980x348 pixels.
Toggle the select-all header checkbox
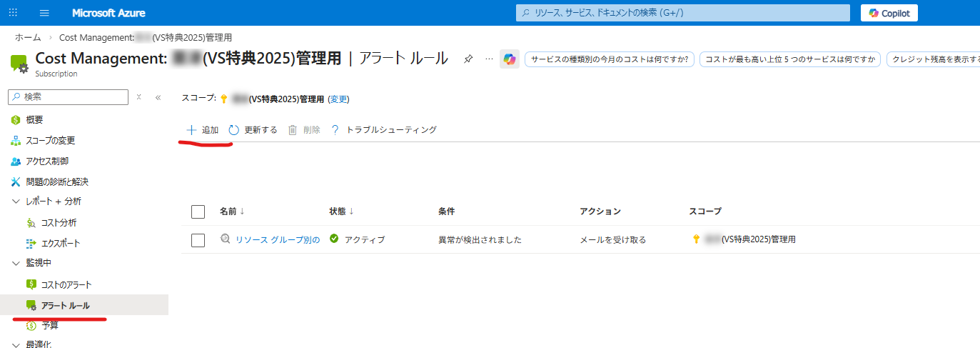[198, 212]
